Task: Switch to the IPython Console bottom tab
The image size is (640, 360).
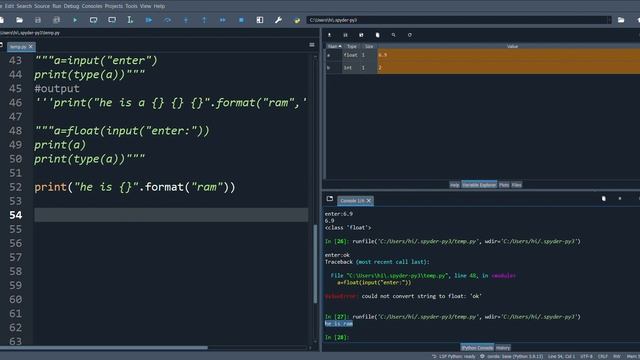Action: [477, 348]
